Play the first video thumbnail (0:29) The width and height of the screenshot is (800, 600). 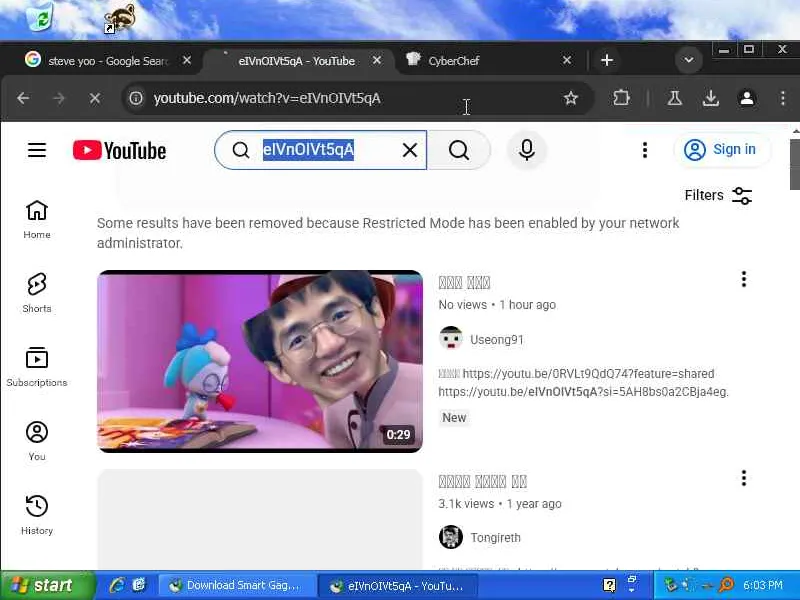[x=260, y=361]
